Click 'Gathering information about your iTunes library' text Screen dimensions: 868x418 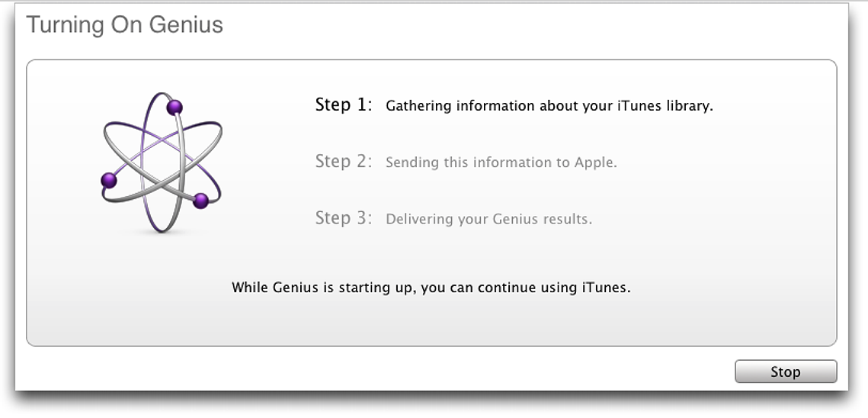pyautogui.click(x=549, y=106)
